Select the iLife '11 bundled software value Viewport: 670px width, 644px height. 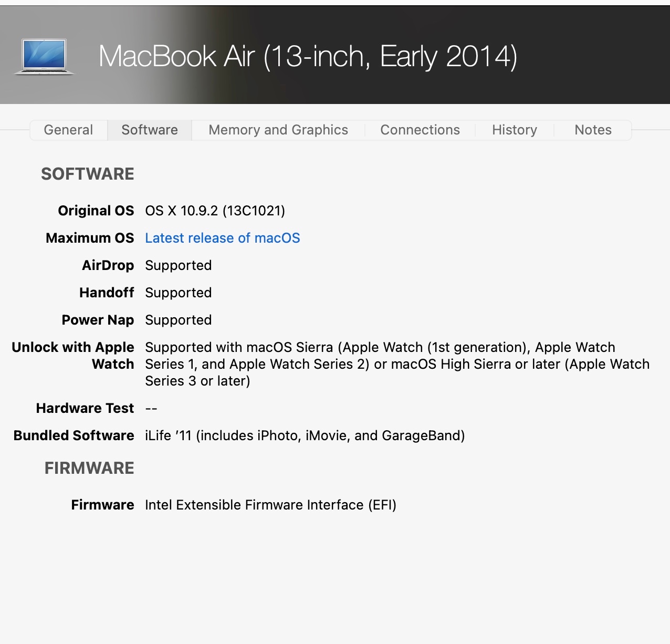coord(305,435)
